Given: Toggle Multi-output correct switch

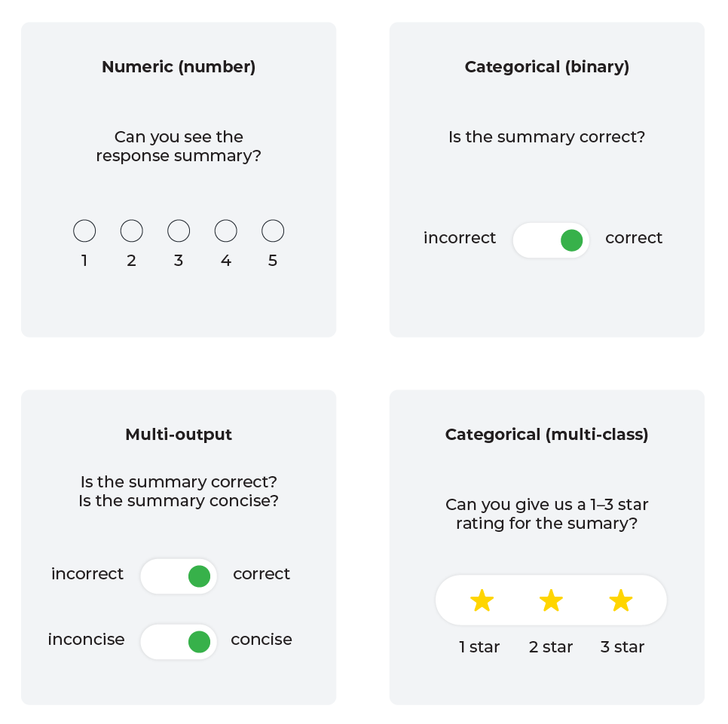Looking at the screenshot, I should pos(179,576).
